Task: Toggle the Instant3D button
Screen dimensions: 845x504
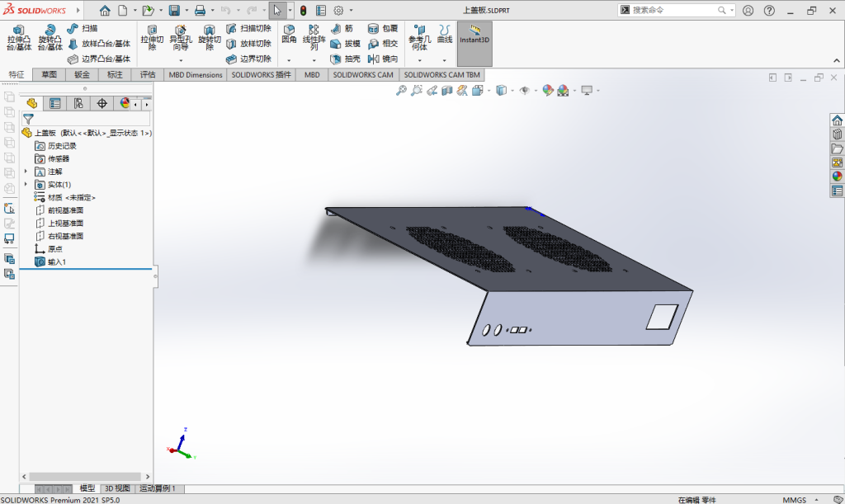Action: tap(474, 34)
